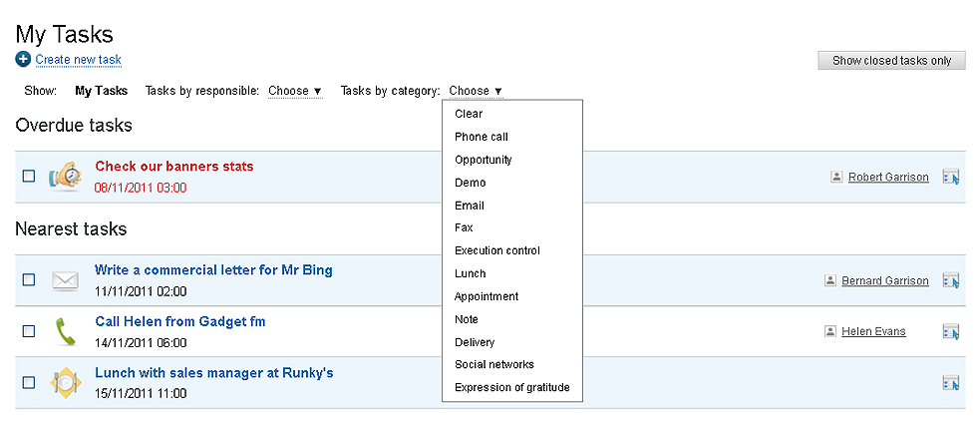Tick checkbox for Check our banners stats

(29, 177)
